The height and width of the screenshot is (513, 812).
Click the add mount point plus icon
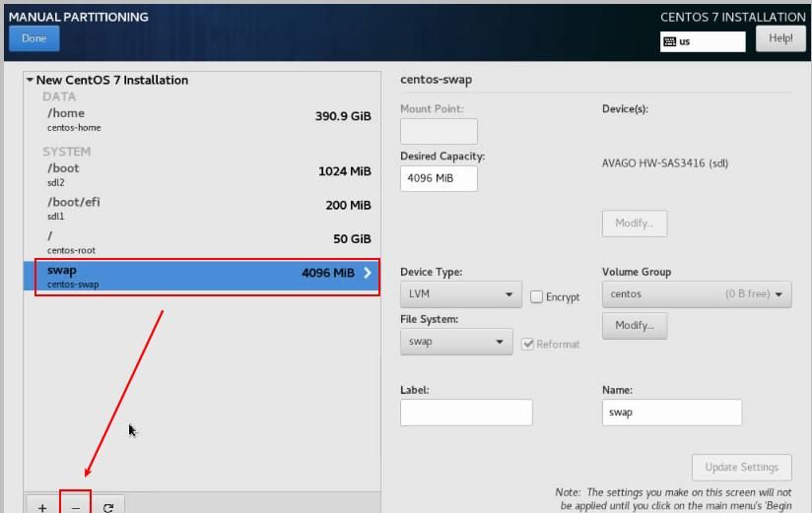tap(42, 506)
